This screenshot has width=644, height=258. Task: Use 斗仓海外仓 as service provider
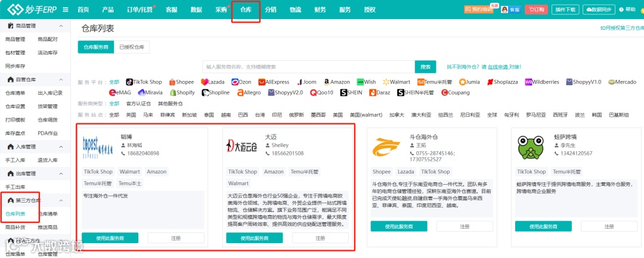[399, 226]
